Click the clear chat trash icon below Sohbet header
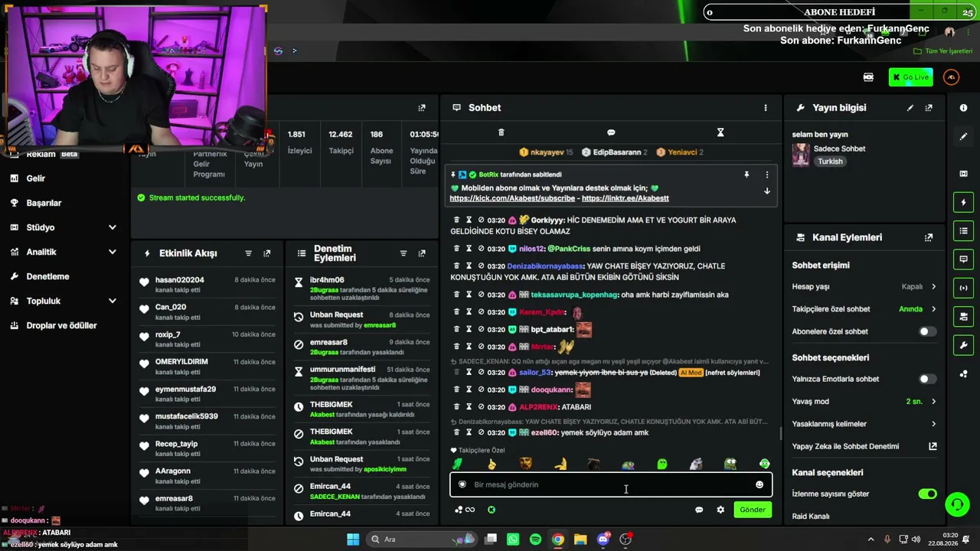Image resolution: width=980 pixels, height=551 pixels. pos(501,132)
